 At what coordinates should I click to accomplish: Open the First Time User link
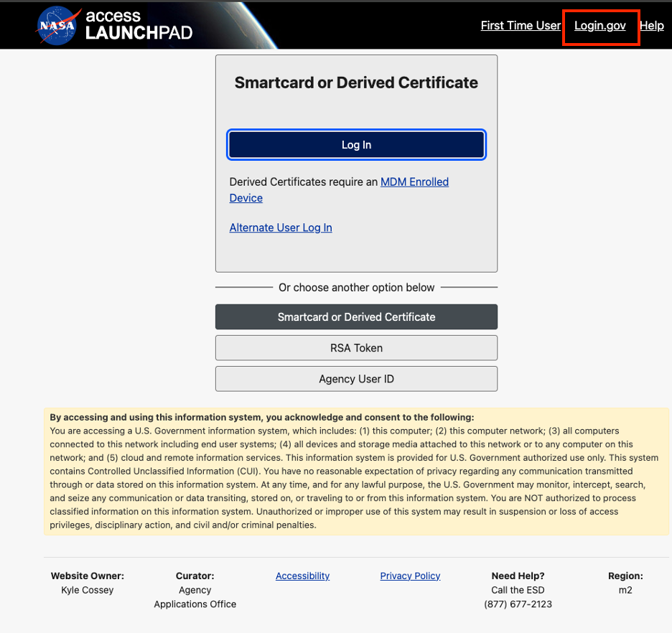tap(521, 26)
